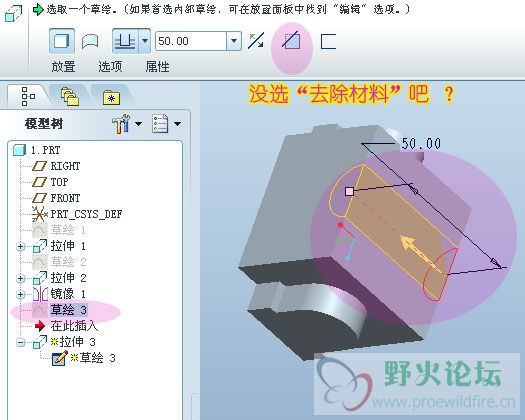Click the white square depth drag handle

coord(349,191)
